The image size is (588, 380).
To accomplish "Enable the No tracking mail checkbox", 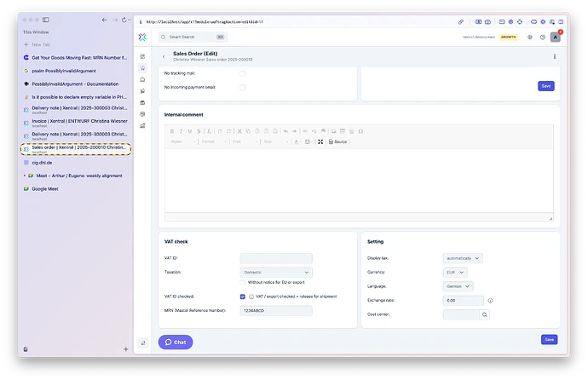I will click(243, 73).
